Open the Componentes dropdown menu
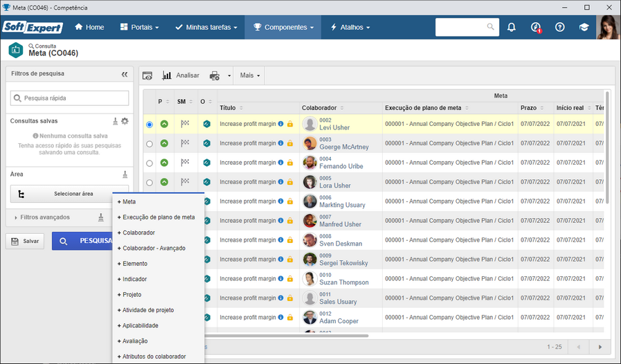The height and width of the screenshot is (364, 621). [x=283, y=27]
